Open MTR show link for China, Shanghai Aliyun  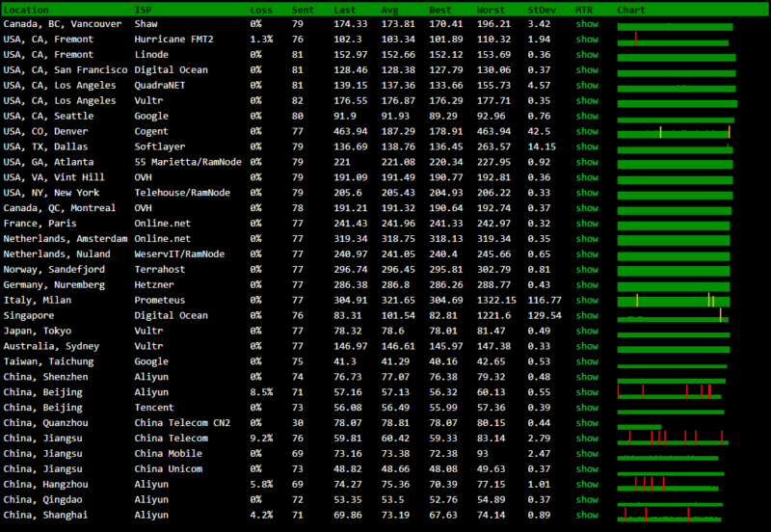pos(587,515)
